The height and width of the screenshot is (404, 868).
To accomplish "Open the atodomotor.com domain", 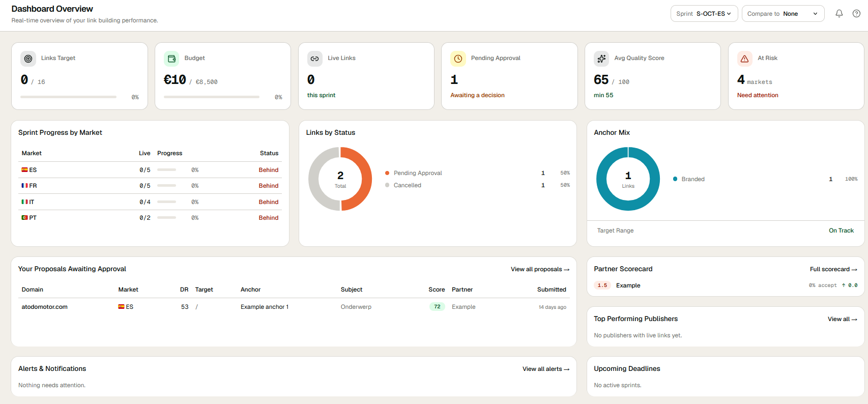I will point(44,307).
